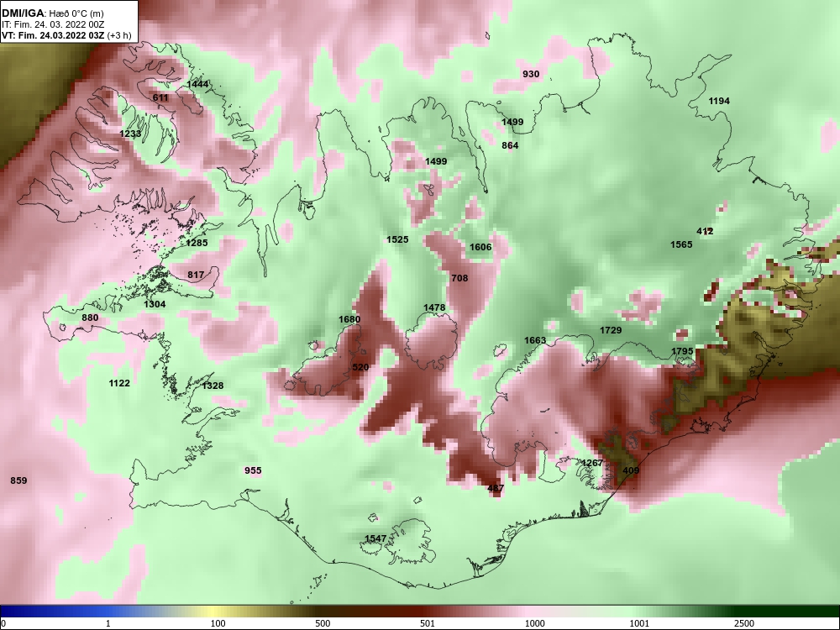Click the 1000 legend tick label
This screenshot has height=630, width=840.
(535, 623)
